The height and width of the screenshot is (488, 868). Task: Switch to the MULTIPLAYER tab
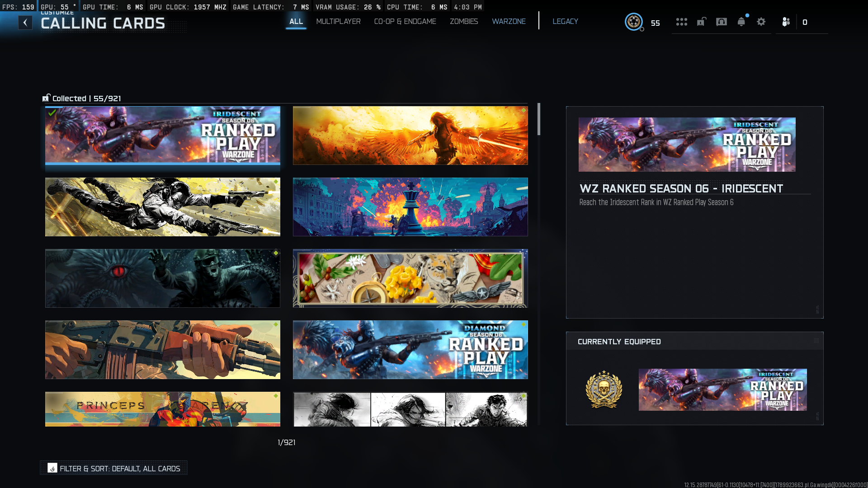338,21
